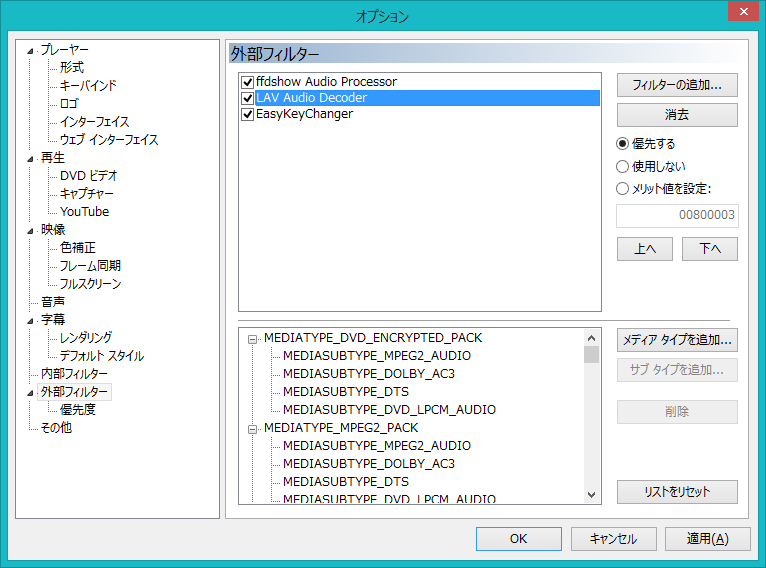The height and width of the screenshot is (568, 766).
Task: Select フレーム同期 in the tree
Action: (x=90, y=266)
